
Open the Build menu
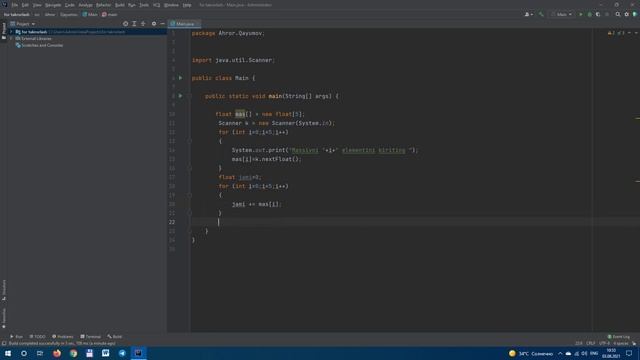tap(120, 5)
